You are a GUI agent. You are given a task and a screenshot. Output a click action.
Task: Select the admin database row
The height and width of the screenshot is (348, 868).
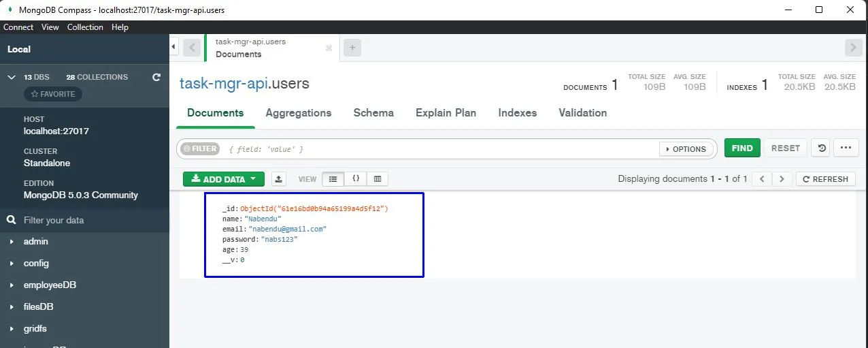(84, 242)
